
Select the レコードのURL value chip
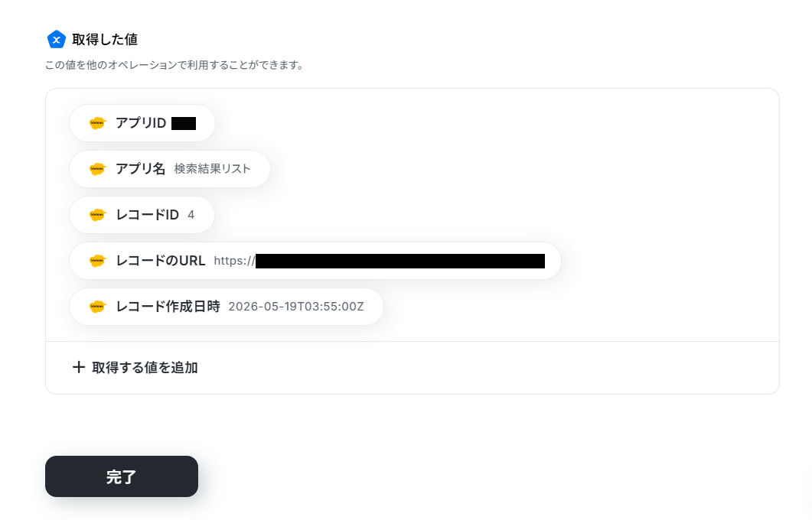click(315, 261)
